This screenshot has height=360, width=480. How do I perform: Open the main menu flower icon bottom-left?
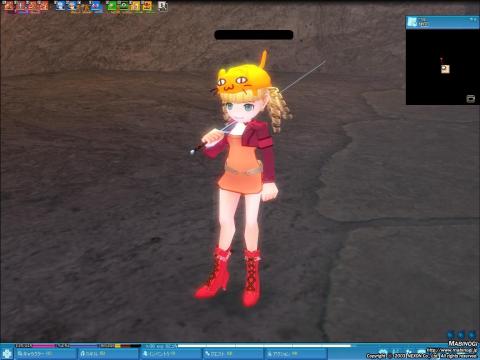[7, 353]
